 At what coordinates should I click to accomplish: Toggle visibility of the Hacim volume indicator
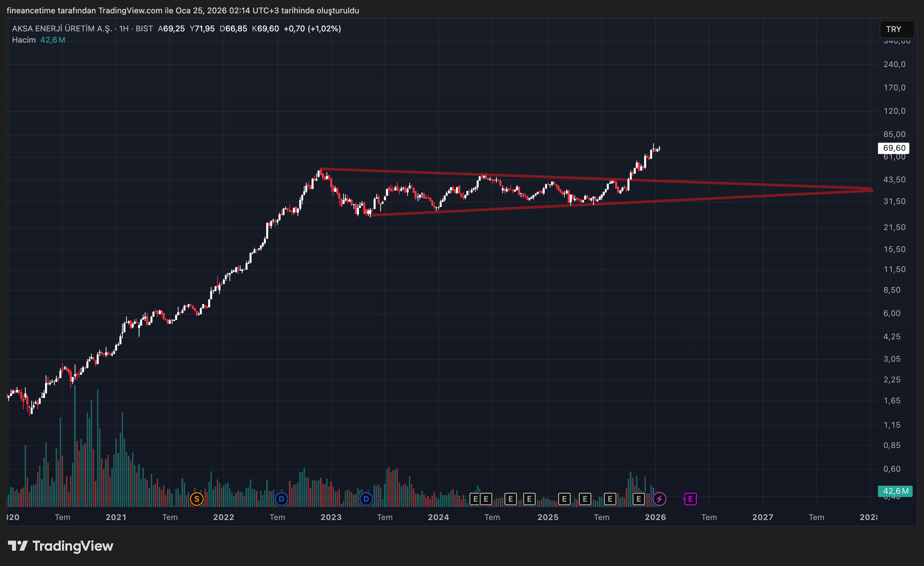[24, 39]
